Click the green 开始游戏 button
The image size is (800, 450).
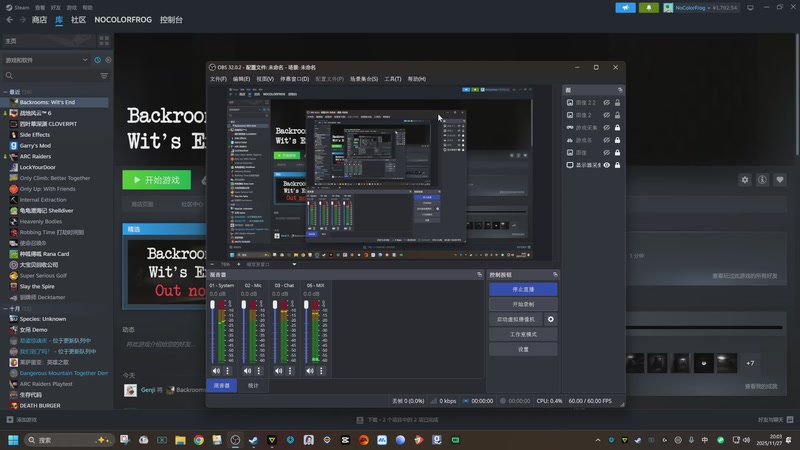click(x=156, y=180)
